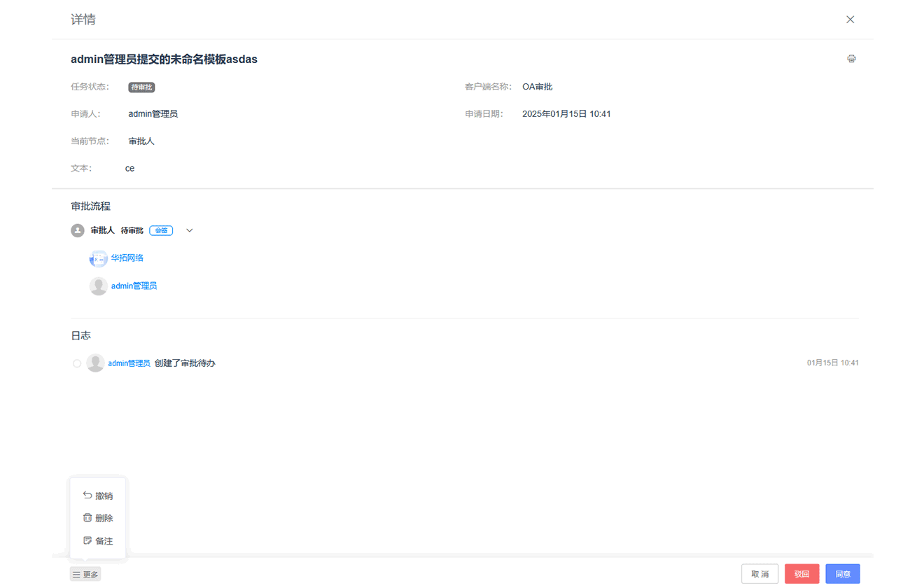Click the 同意 approve button
The height and width of the screenshot is (588, 924).
tap(842, 574)
